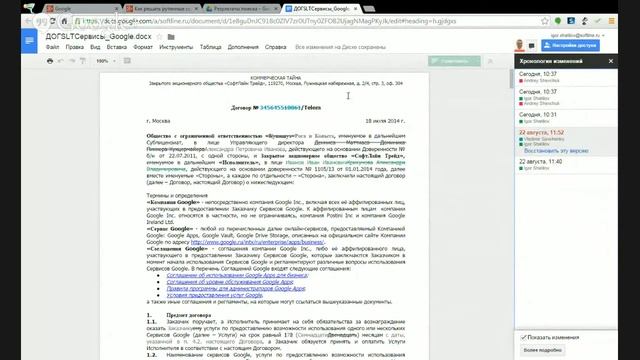Bookmark page with the star in address bar
The image size is (640, 360).
(544, 21)
